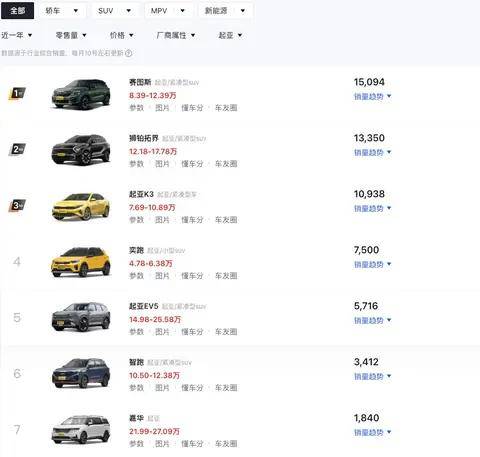Select the 全部 tab
The height and width of the screenshot is (457, 480).
pos(17,11)
